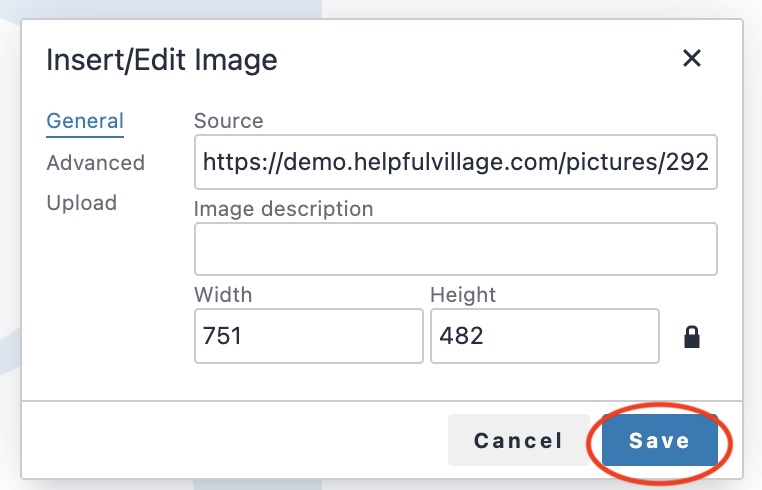Click the Cancel button
762x490 pixels.
(x=519, y=440)
